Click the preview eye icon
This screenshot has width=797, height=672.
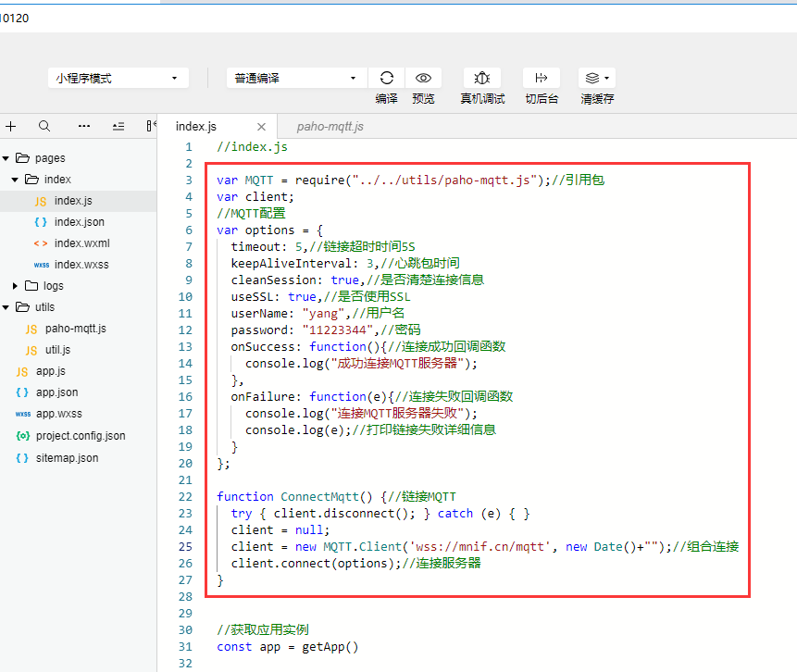point(423,78)
